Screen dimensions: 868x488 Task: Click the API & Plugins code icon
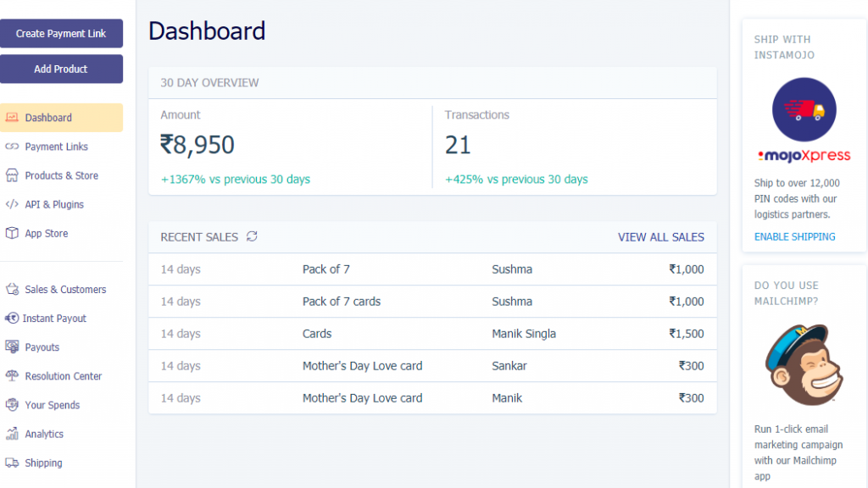[12, 204]
